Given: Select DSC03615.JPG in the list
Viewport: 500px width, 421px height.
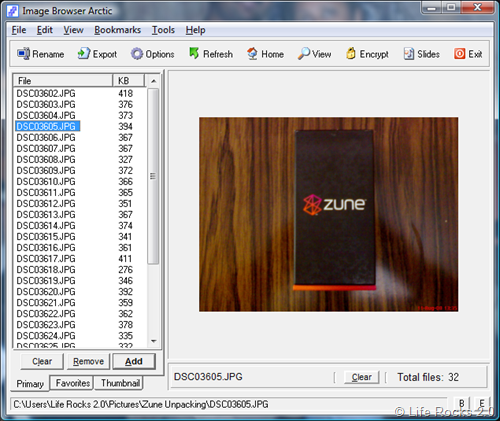Looking at the screenshot, I should click(46, 236).
